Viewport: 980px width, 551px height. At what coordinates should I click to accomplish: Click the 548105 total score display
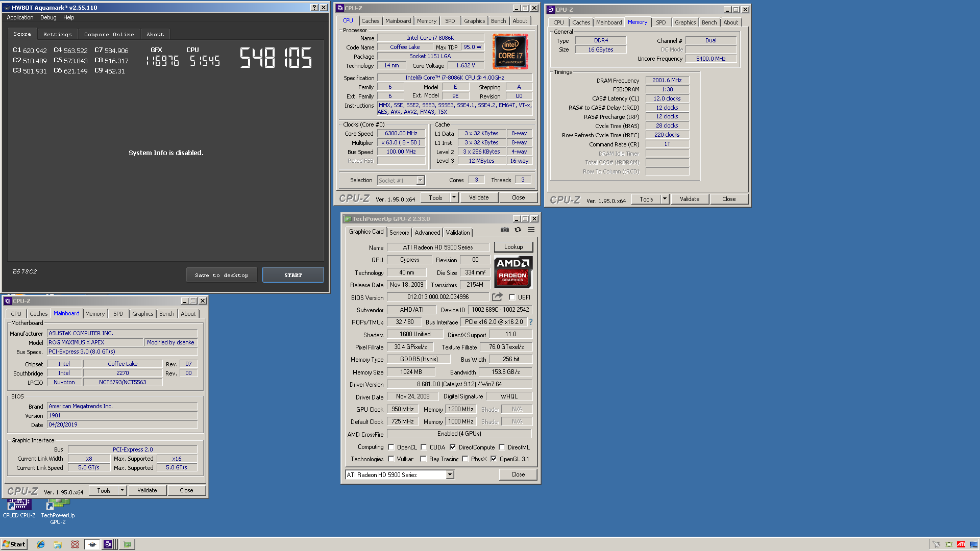[x=276, y=58]
